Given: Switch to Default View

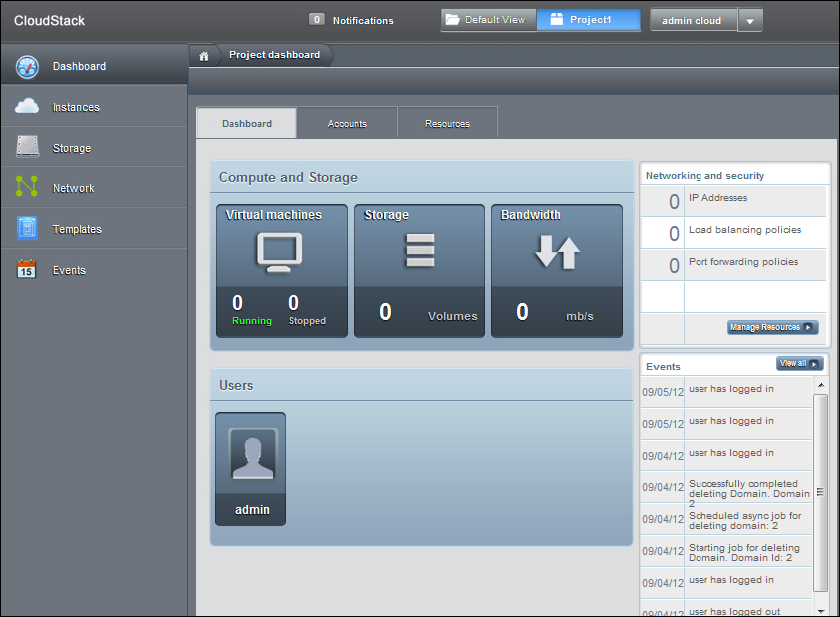Looking at the screenshot, I should point(489,20).
